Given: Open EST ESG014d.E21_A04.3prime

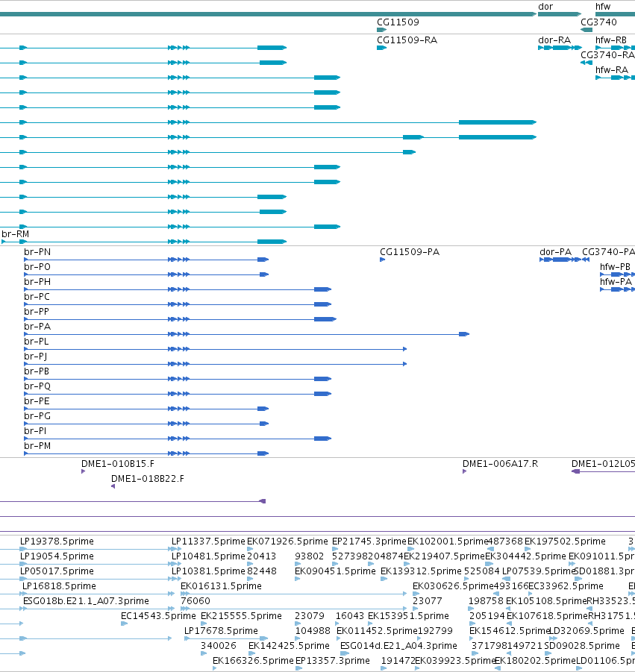Looking at the screenshot, I should (x=398, y=646).
